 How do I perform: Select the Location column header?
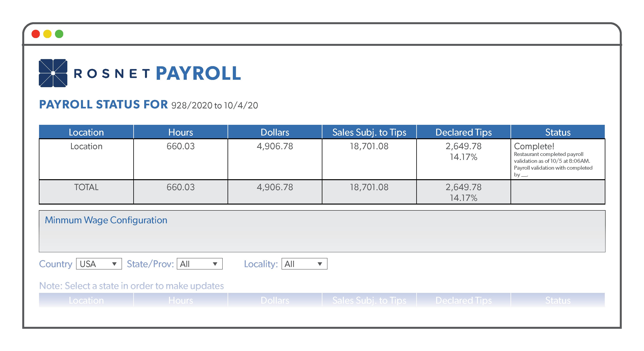click(x=86, y=132)
